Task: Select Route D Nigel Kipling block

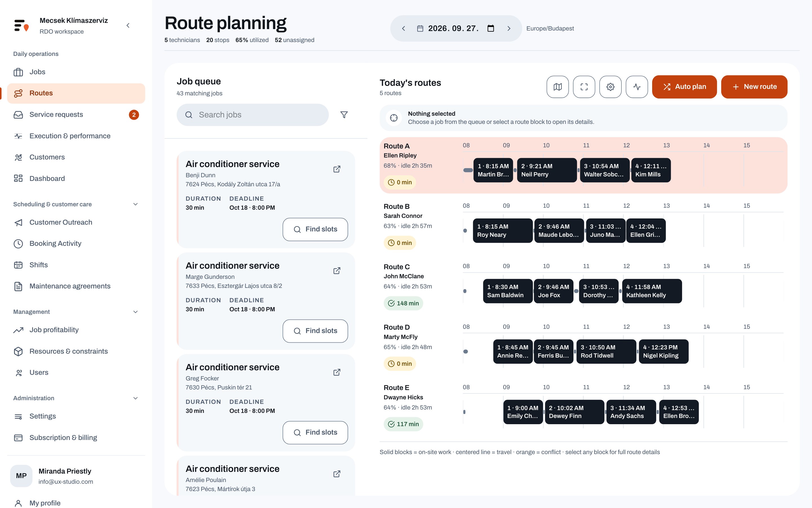Action: (663, 352)
